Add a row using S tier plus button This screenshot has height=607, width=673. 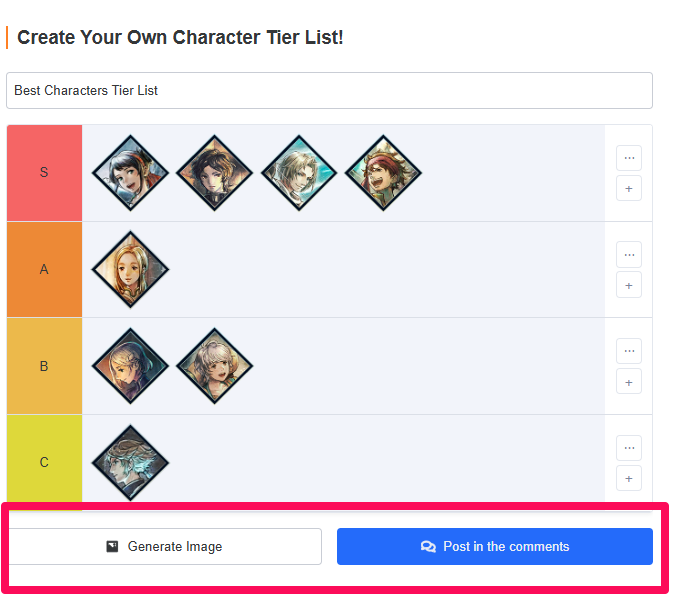click(628, 189)
